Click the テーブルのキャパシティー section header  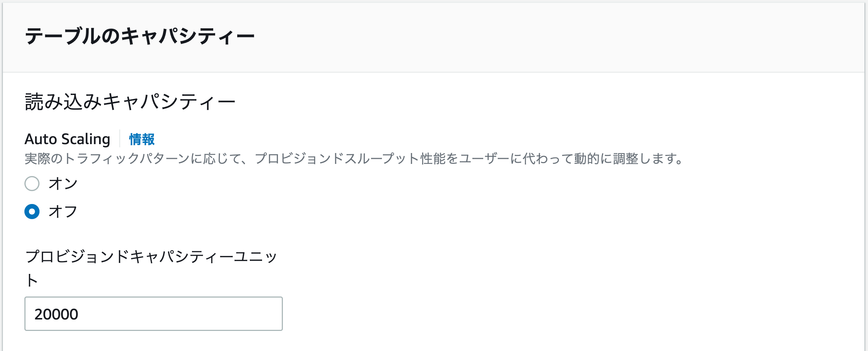pos(140,35)
